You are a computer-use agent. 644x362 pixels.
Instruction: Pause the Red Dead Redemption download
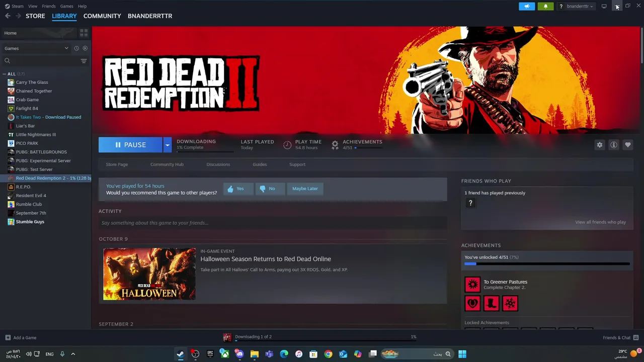point(130,145)
